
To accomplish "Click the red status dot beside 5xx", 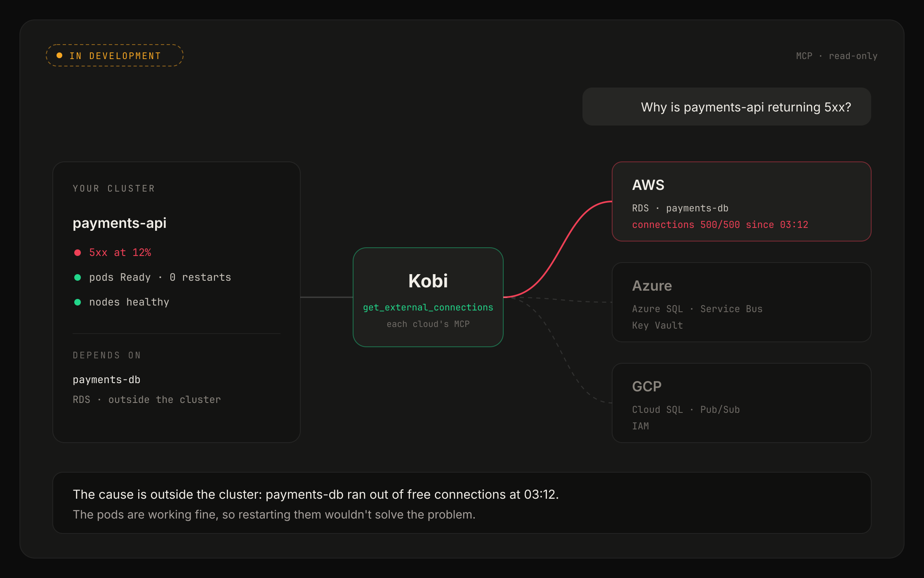I will click(78, 253).
